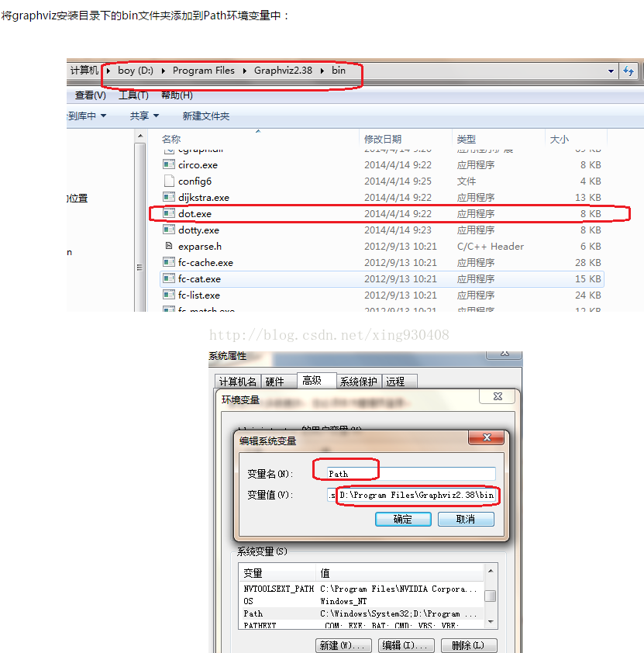Click the navigation pane scrollbar thumb

(140, 227)
